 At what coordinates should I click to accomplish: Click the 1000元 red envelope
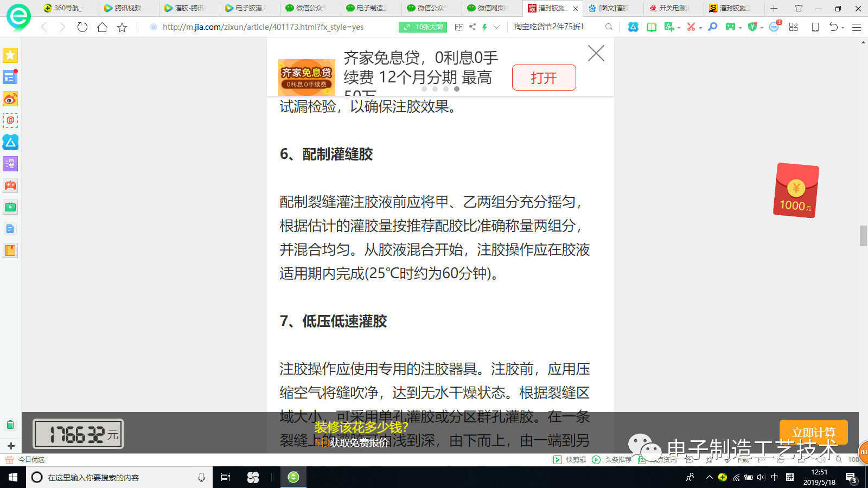coord(796,190)
